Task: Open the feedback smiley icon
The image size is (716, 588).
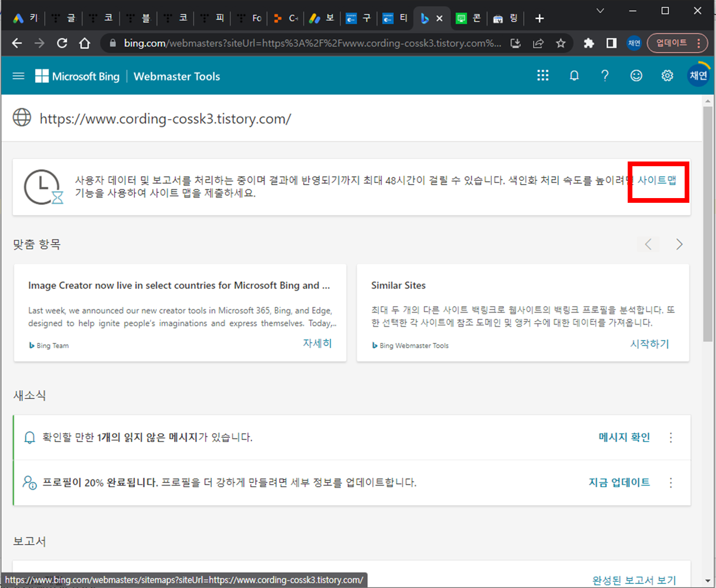Action: [x=636, y=76]
